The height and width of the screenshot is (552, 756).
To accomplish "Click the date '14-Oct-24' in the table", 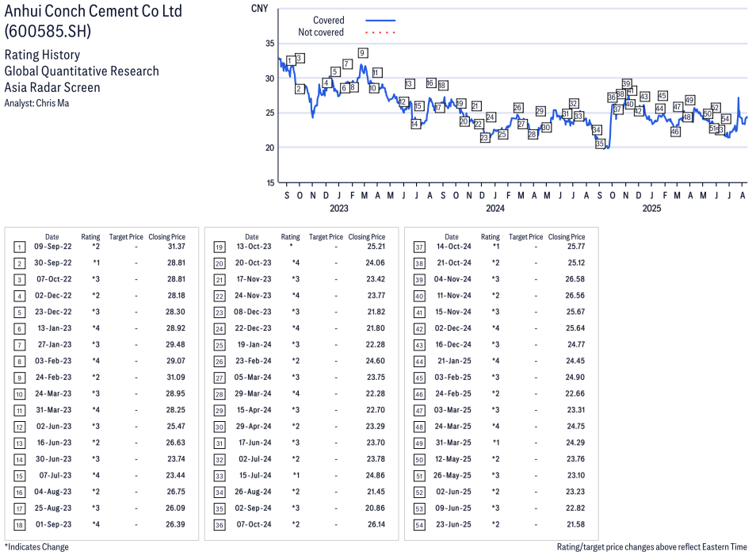I will (x=454, y=247).
